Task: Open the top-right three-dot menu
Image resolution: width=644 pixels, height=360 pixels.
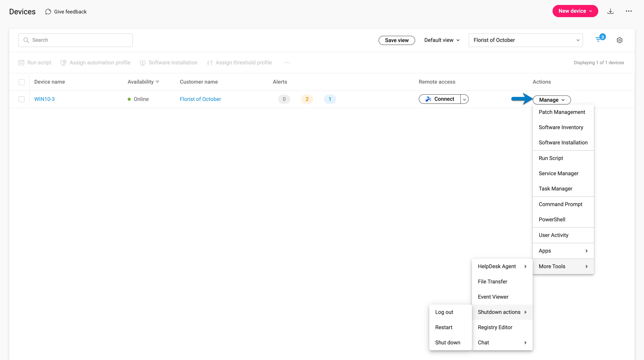Action: (629, 11)
